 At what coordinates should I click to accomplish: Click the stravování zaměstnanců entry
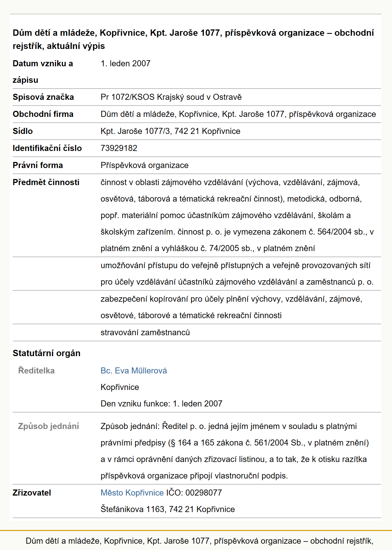coord(145,332)
